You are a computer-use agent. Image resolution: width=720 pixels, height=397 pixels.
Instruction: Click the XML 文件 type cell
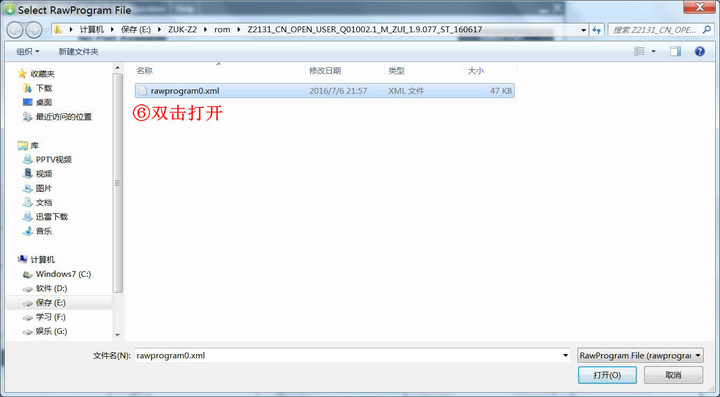coord(406,91)
